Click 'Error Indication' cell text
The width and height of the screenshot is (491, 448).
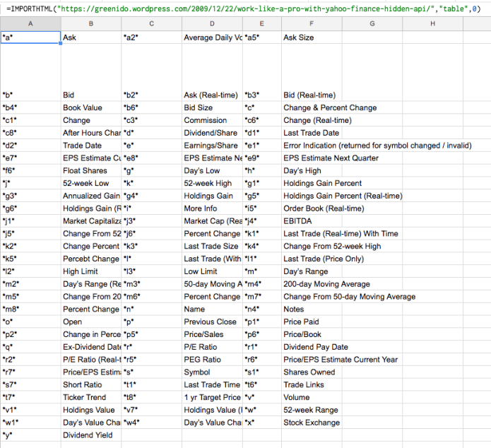coord(377,146)
